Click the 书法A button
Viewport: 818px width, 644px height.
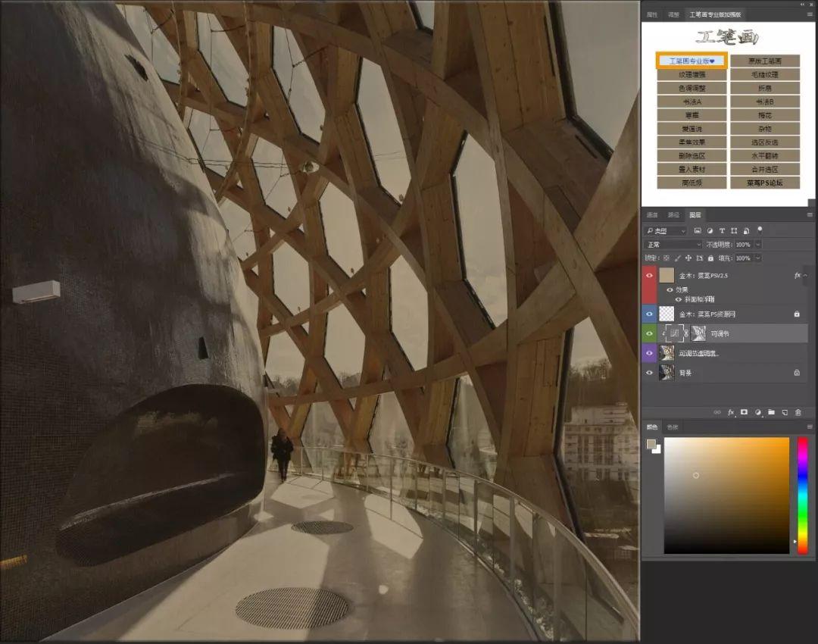click(692, 102)
